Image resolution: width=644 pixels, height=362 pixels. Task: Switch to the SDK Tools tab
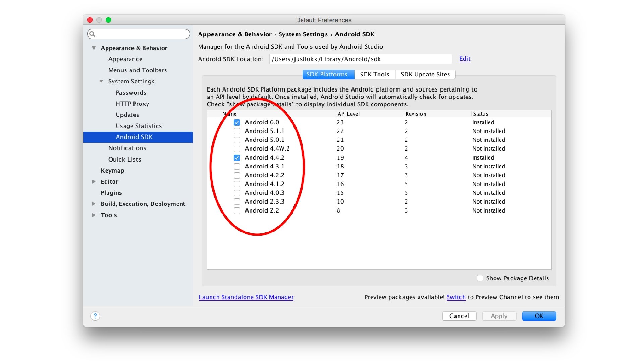tap(374, 74)
